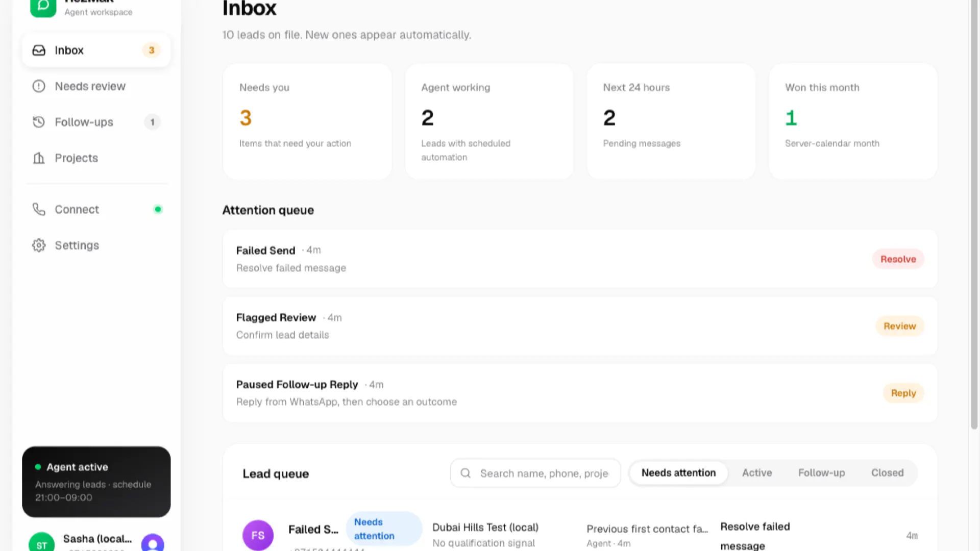Screen dimensions: 980x551
Task: Click the Agent active status panel
Action: [96, 482]
